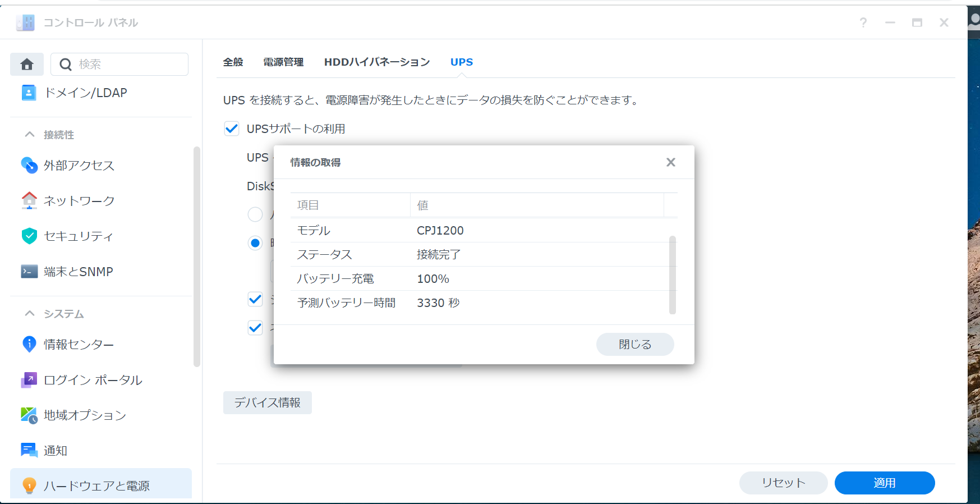Select 3330 秒 value
This screenshot has height=504, width=980.
point(438,303)
